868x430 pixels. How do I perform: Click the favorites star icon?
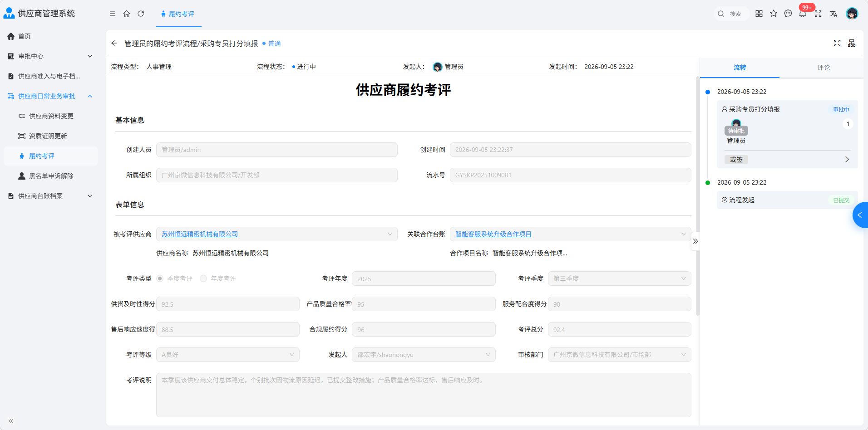(774, 14)
